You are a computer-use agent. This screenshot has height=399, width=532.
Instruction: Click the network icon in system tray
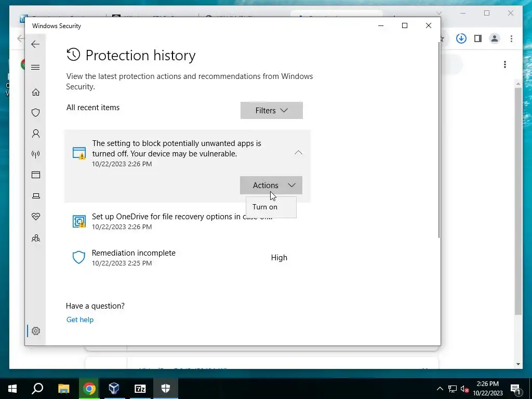[x=453, y=389]
